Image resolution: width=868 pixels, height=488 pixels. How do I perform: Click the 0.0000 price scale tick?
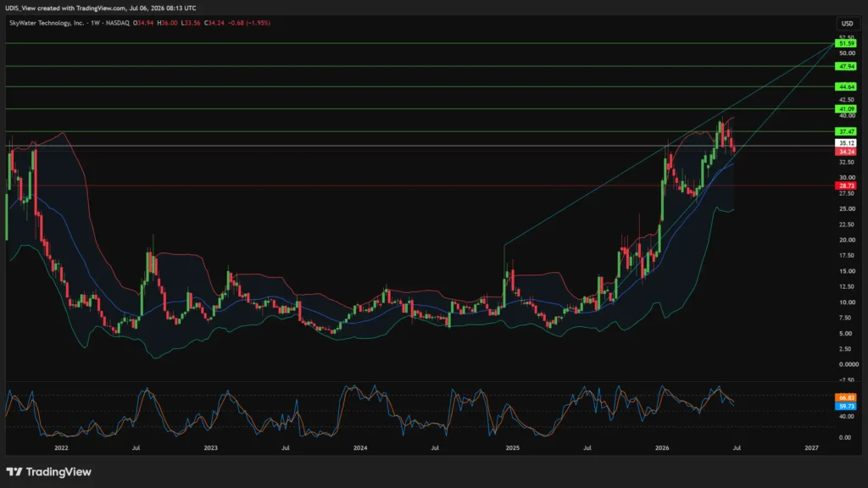click(849, 364)
